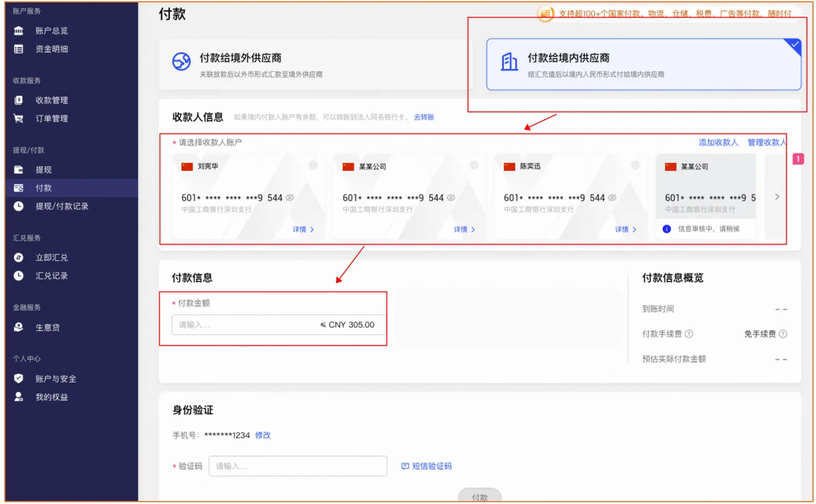Click the help icon beside 付款手续费
This screenshot has height=504, width=816.
(x=689, y=334)
